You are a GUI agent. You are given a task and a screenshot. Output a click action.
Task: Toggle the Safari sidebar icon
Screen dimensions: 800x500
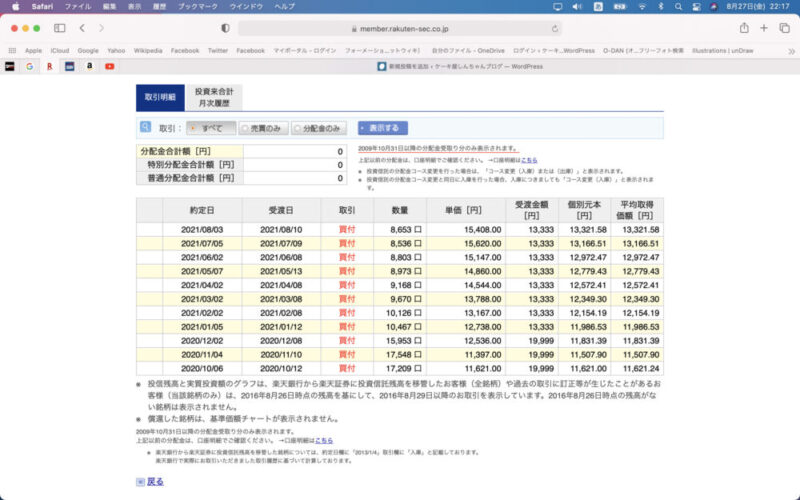pos(60,28)
